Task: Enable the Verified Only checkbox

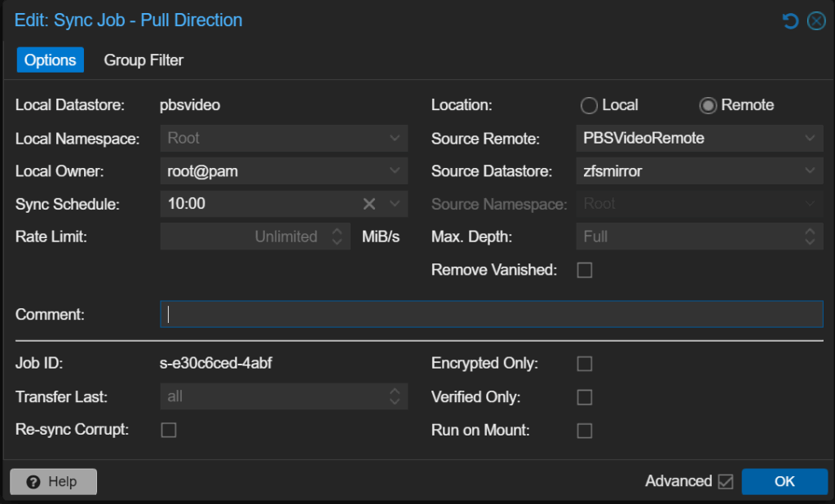Action: [585, 397]
